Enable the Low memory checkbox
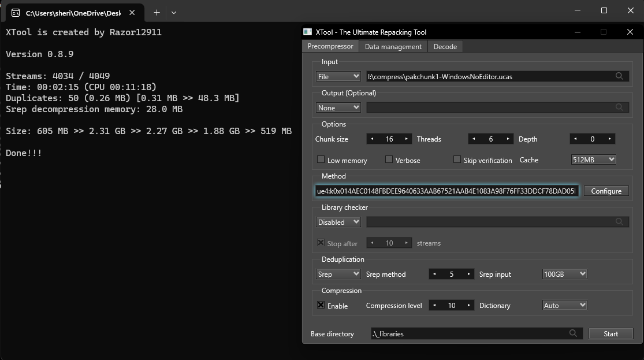 pyautogui.click(x=321, y=159)
